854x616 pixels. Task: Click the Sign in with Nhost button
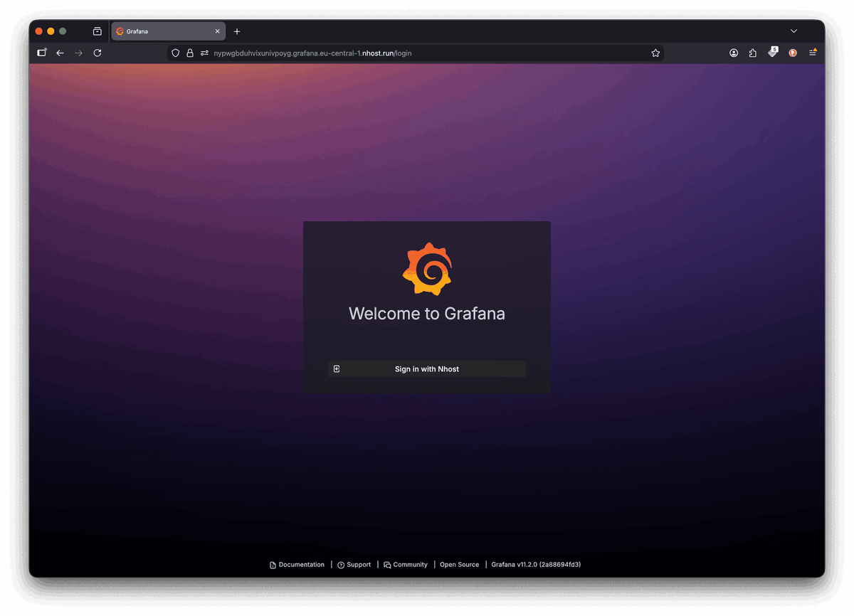point(427,369)
